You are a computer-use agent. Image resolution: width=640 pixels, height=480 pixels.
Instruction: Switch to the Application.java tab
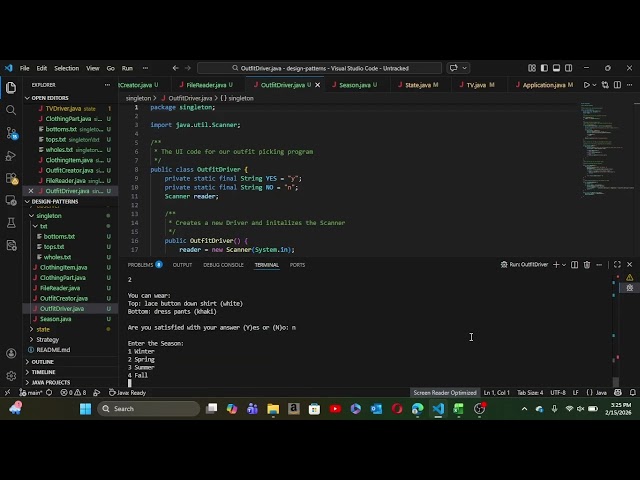[544, 85]
